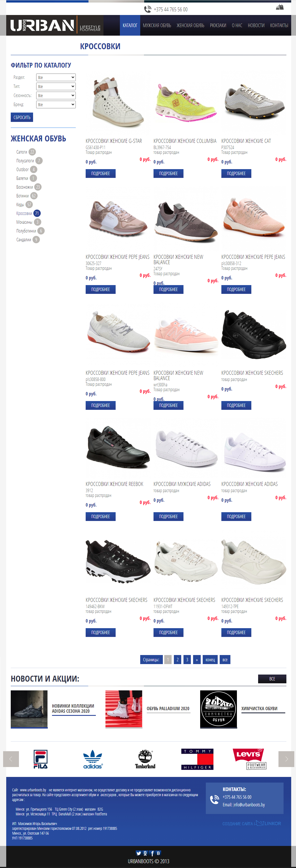
Task: Open the Женская обувь menu item
Action: (190, 25)
